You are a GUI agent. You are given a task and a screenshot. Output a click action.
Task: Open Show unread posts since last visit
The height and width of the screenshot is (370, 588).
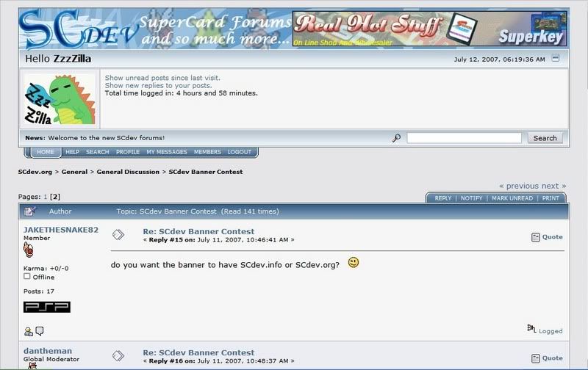pyautogui.click(x=162, y=78)
